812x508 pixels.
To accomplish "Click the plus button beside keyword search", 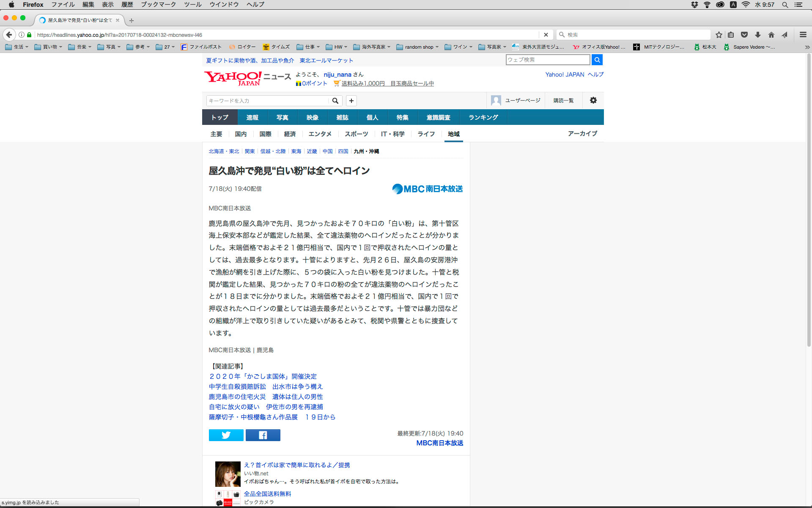I will click(x=351, y=101).
